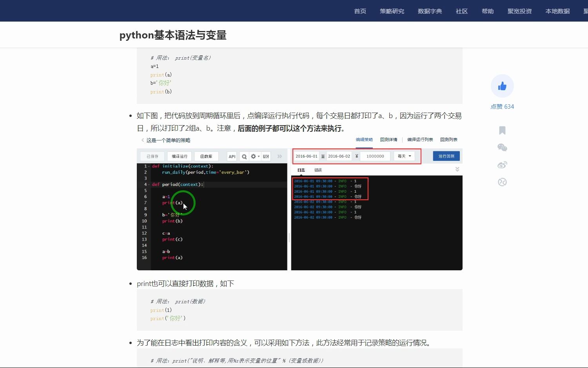Click code line a=b in the editor
This screenshot has width=588, height=368.
166,251
